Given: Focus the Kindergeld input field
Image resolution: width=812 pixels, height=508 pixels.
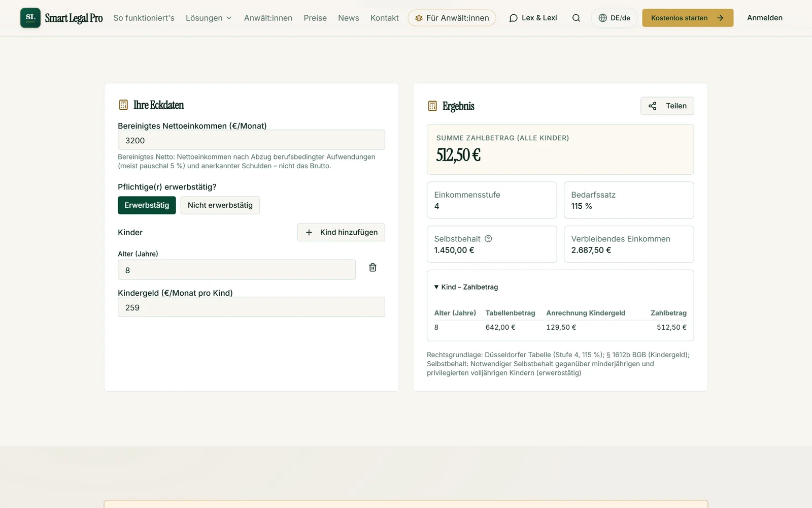Looking at the screenshot, I should [x=251, y=307].
